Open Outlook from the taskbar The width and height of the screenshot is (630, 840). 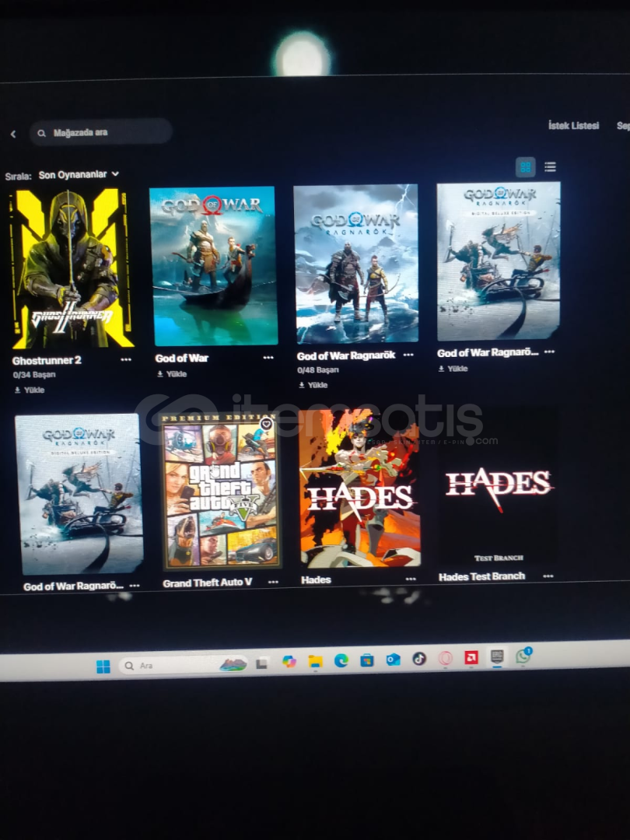coord(394,660)
